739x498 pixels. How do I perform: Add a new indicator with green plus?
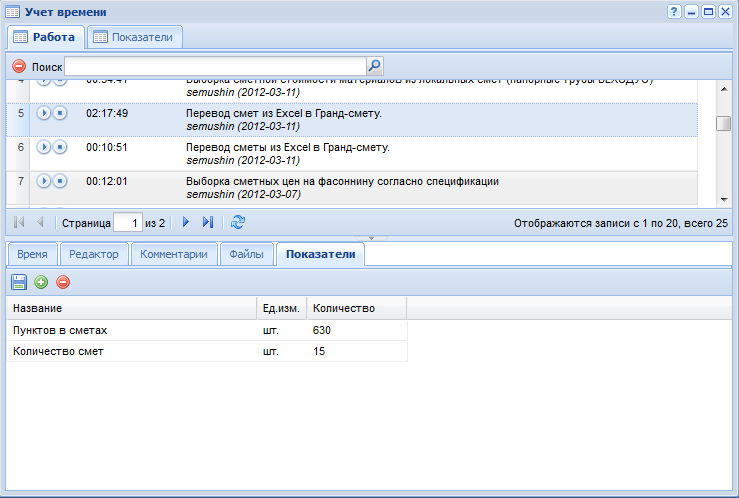41,282
